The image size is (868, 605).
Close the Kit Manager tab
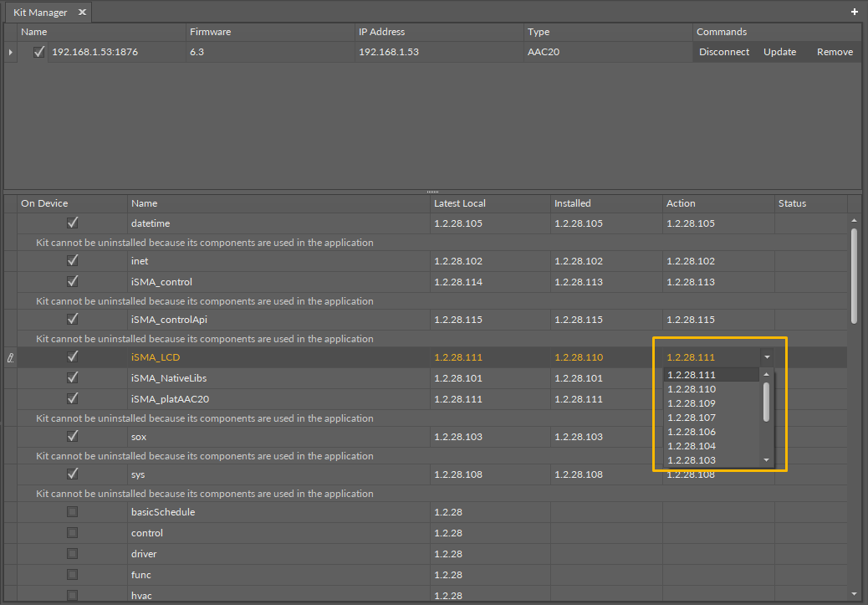point(82,13)
